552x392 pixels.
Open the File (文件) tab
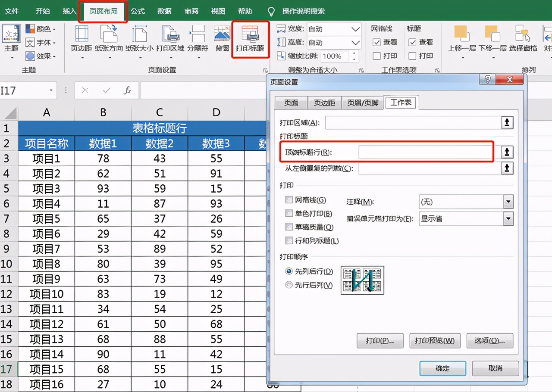(x=12, y=11)
